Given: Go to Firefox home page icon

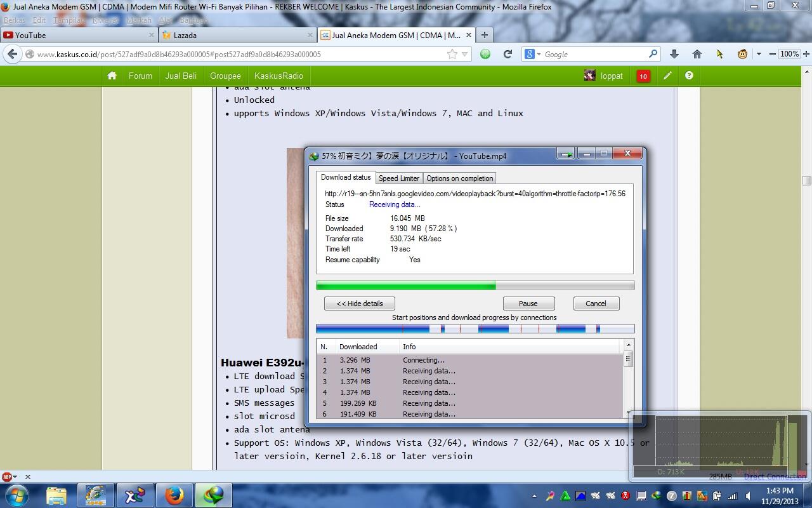Looking at the screenshot, I should click(x=697, y=54).
